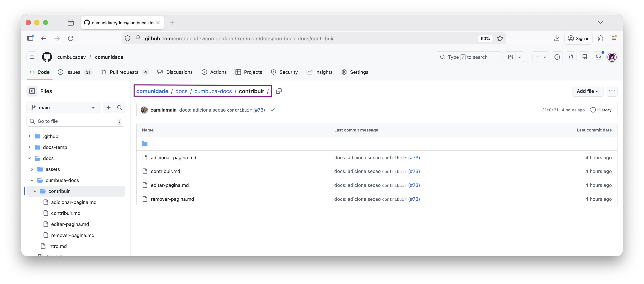Open remover-pagina.md in file table
Screen dimensions: 644x284
point(172,199)
